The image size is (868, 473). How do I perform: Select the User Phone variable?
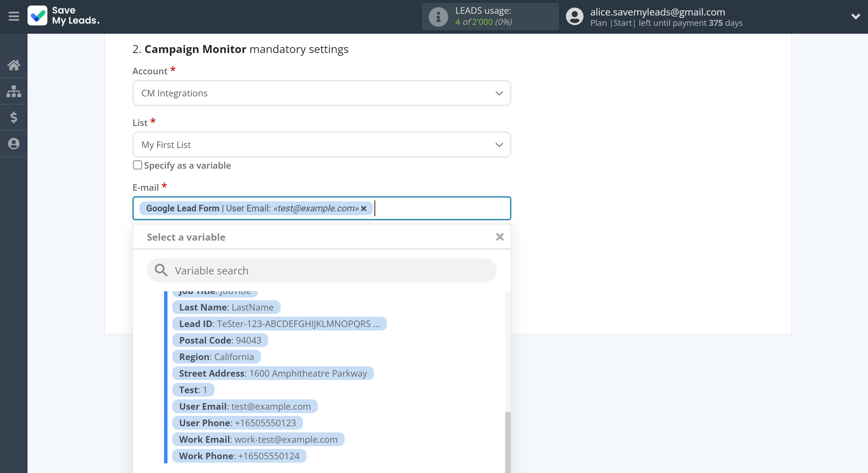[238, 423]
